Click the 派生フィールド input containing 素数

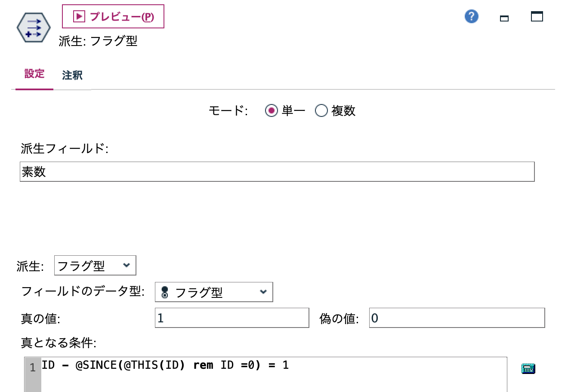[x=278, y=171]
